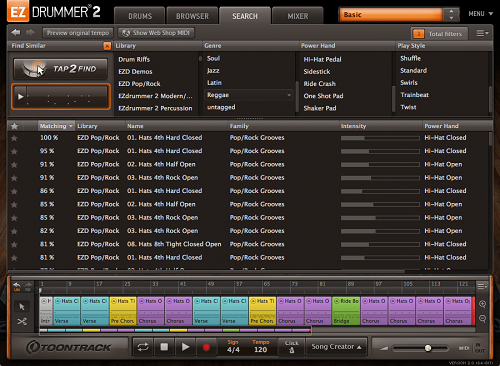Click the Total filters button
The height and width of the screenshot is (366, 500).
point(439,34)
